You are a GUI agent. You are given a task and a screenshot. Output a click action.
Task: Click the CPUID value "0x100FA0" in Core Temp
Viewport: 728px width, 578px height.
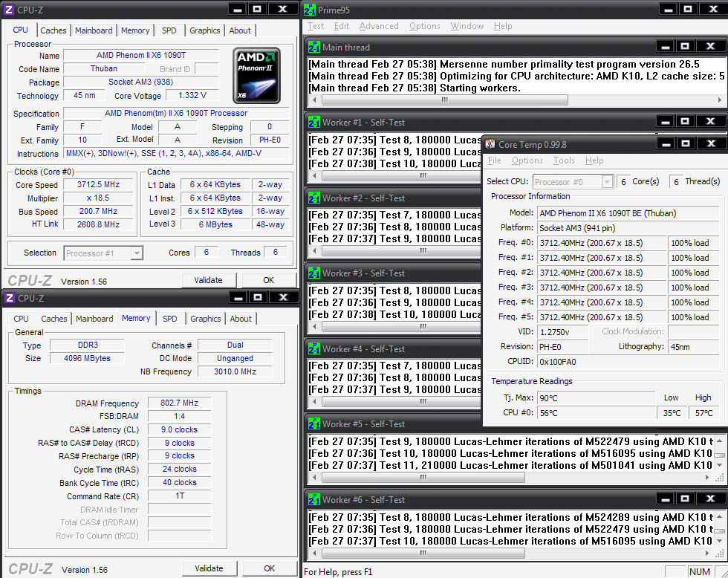628,362
